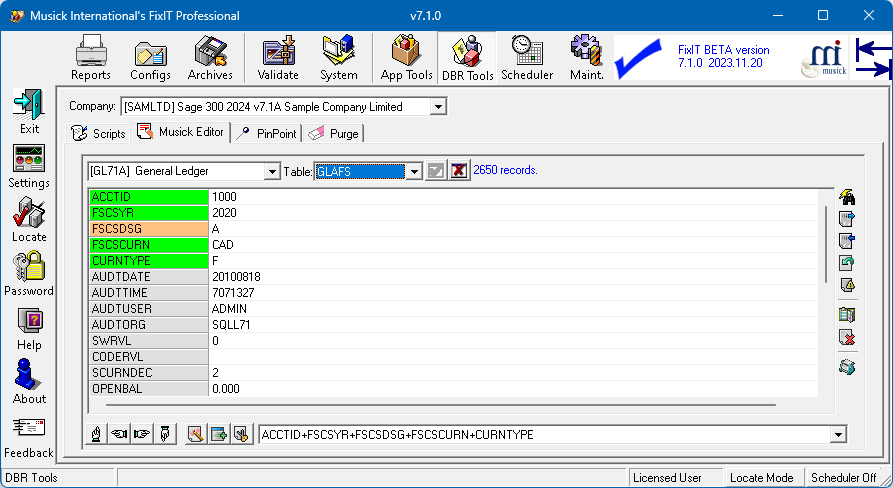
Task: Open the Configs folder icon
Action: coord(150,58)
